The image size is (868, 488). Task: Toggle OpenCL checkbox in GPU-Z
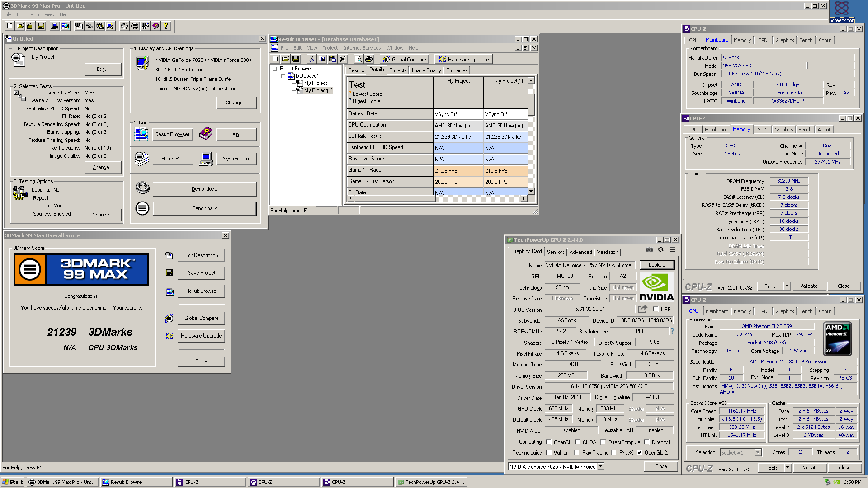pos(548,442)
